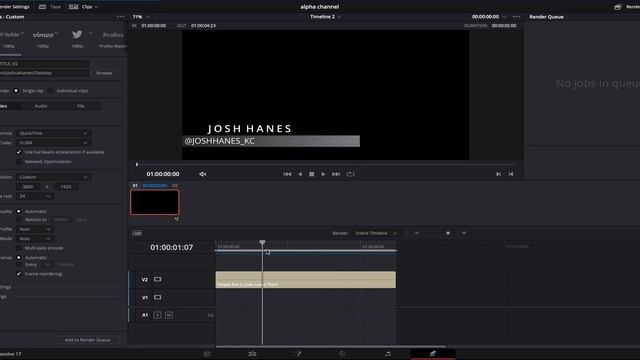
Task: Select the lower third title clip on V2
Action: pos(306,280)
